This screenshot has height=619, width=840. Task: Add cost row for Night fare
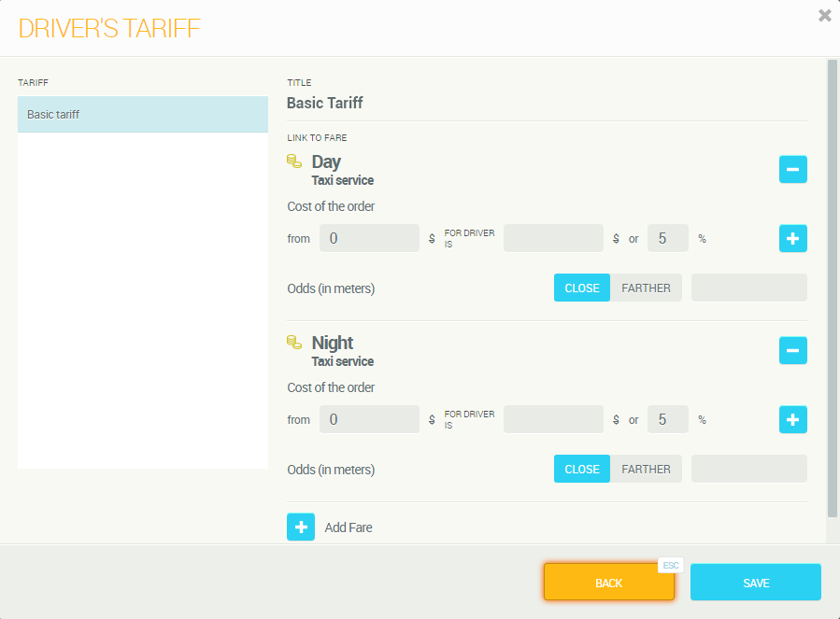coord(792,420)
